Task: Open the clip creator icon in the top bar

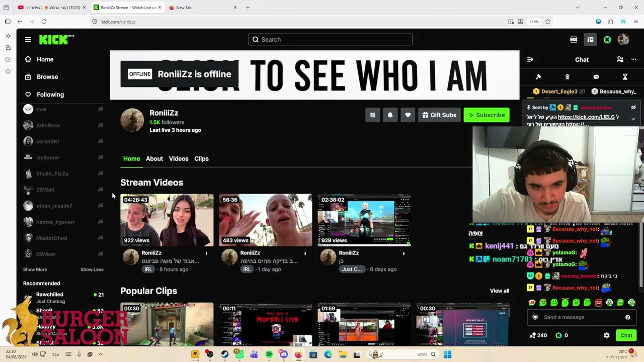Action: pos(574,40)
